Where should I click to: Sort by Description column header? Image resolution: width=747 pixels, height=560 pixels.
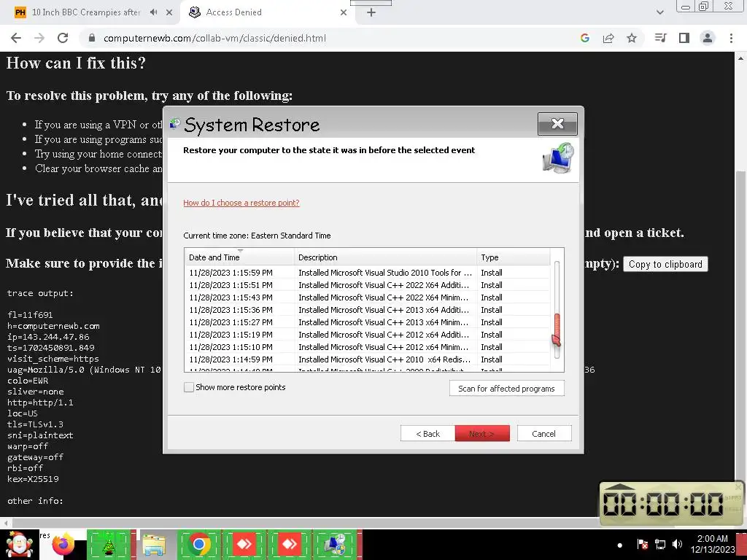386,257
